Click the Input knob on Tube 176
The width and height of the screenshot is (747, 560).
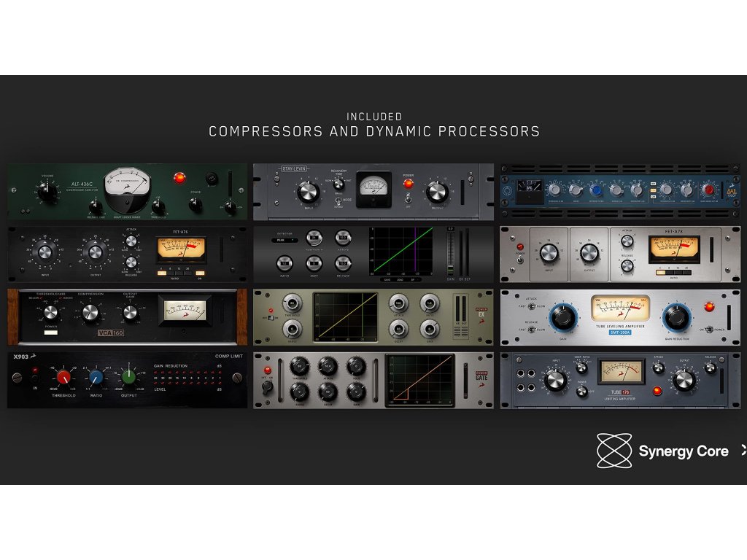click(x=555, y=380)
